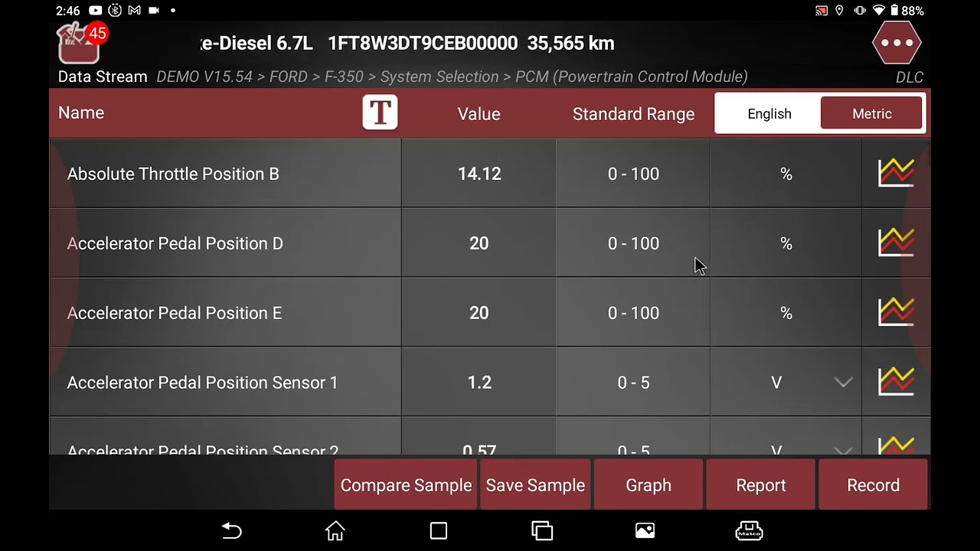Click the Record button
The width and height of the screenshot is (980, 551).
874,485
